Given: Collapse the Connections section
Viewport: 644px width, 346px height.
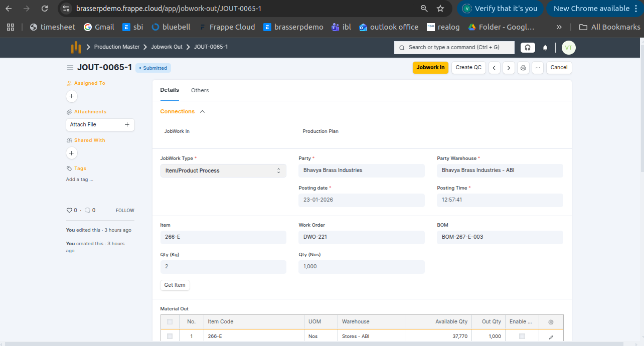Looking at the screenshot, I should (x=202, y=112).
